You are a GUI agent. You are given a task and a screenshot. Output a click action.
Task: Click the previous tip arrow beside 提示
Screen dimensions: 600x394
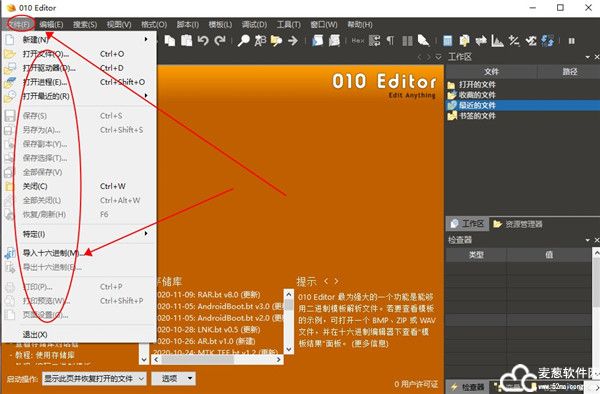point(326,281)
